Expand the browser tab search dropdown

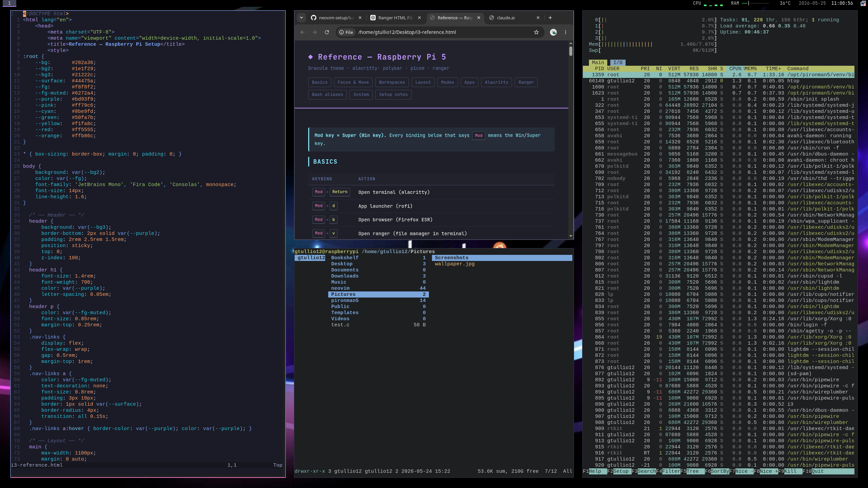301,18
